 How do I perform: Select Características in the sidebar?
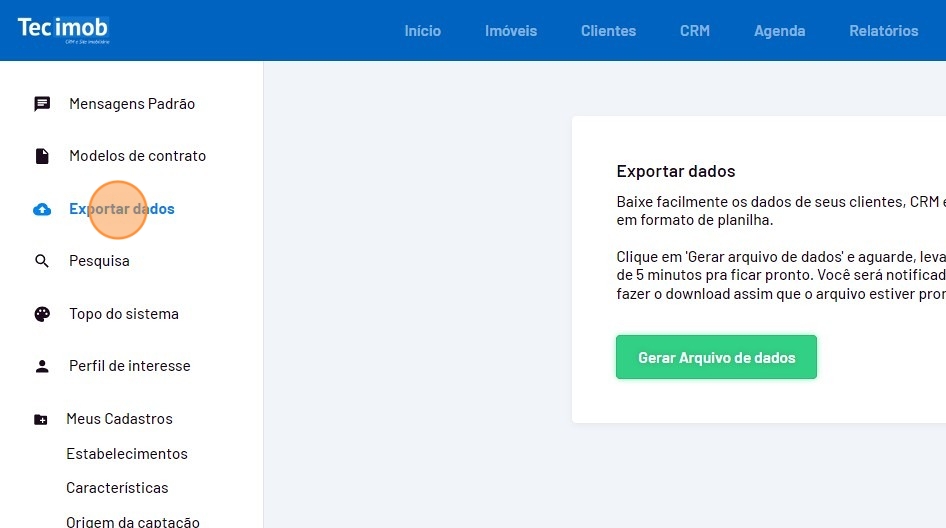tap(117, 488)
